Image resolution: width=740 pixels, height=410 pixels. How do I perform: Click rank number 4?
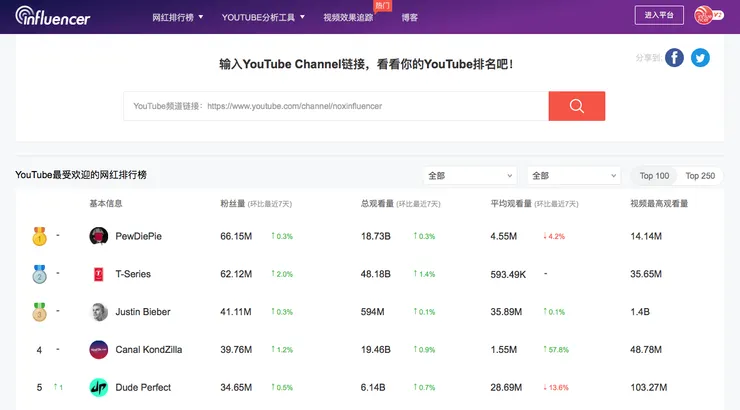39,350
